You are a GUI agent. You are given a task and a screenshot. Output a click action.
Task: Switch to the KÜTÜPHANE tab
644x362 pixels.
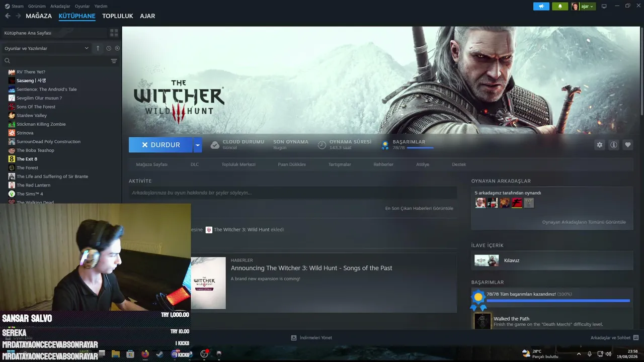point(77,16)
